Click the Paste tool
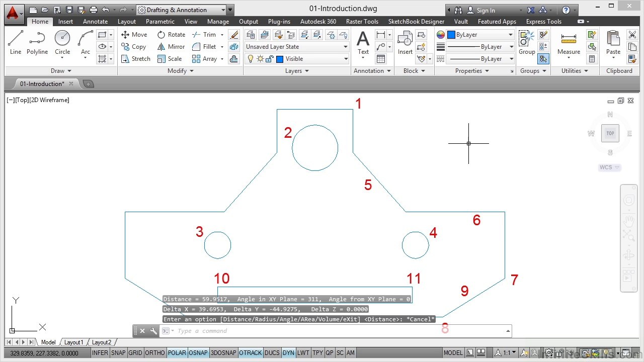Viewport: 644px width, 362px height. coord(613,42)
